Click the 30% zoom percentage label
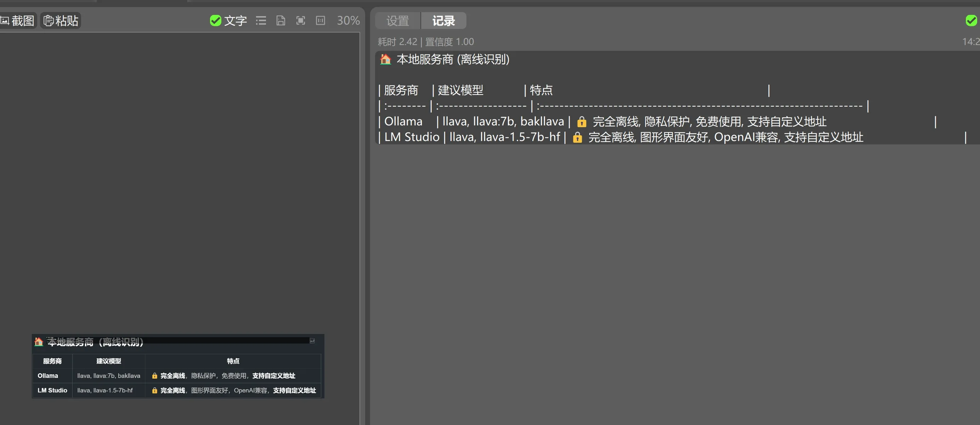The height and width of the screenshot is (425, 980). point(348,21)
